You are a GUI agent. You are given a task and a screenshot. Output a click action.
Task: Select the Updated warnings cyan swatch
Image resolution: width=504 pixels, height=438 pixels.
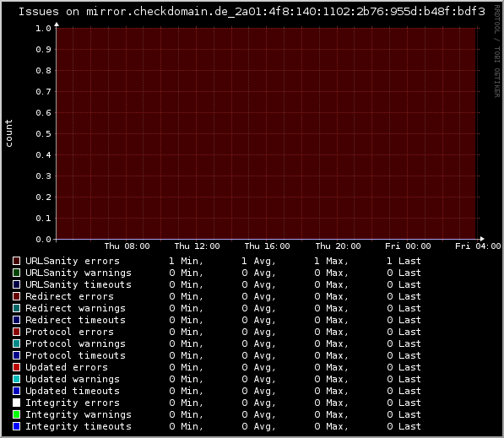(16, 379)
